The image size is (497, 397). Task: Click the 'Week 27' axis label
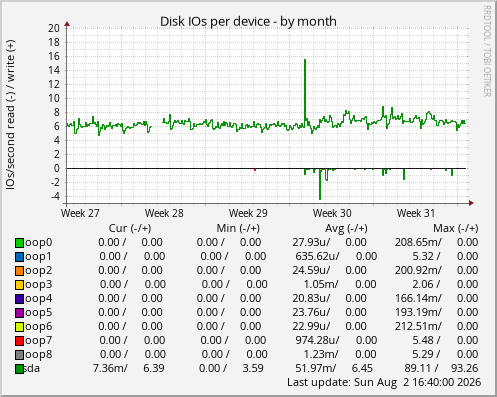[x=80, y=213]
